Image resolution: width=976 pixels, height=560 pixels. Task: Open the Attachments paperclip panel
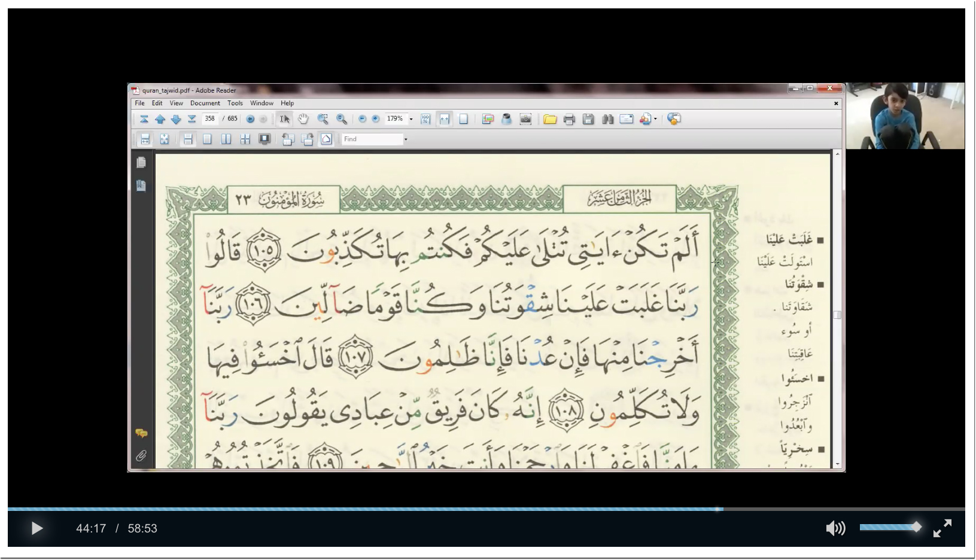[x=141, y=456]
